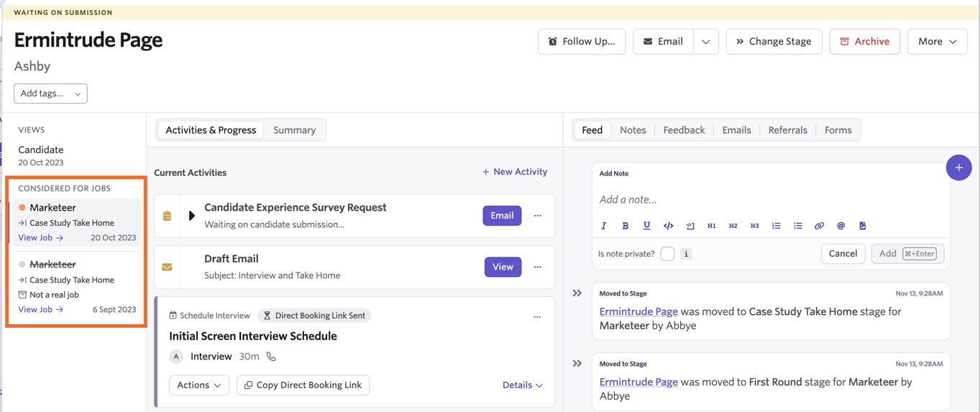The width and height of the screenshot is (980, 412).
Task: View the Draft Email
Action: (x=503, y=267)
